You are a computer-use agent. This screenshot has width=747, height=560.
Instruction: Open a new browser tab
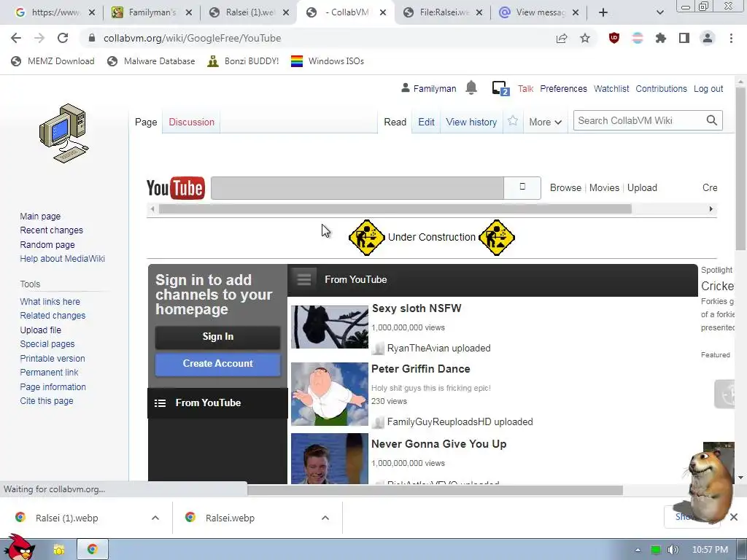click(x=603, y=12)
